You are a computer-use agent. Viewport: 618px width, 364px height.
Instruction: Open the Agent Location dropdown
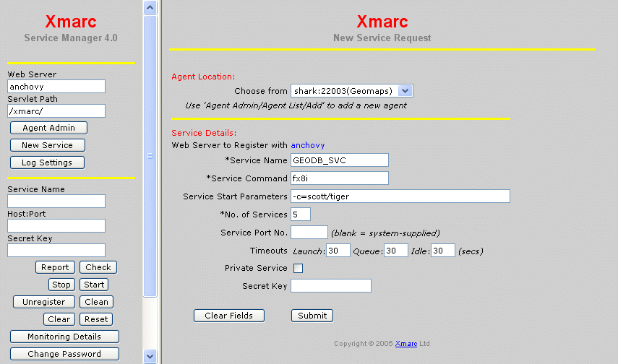click(x=351, y=91)
